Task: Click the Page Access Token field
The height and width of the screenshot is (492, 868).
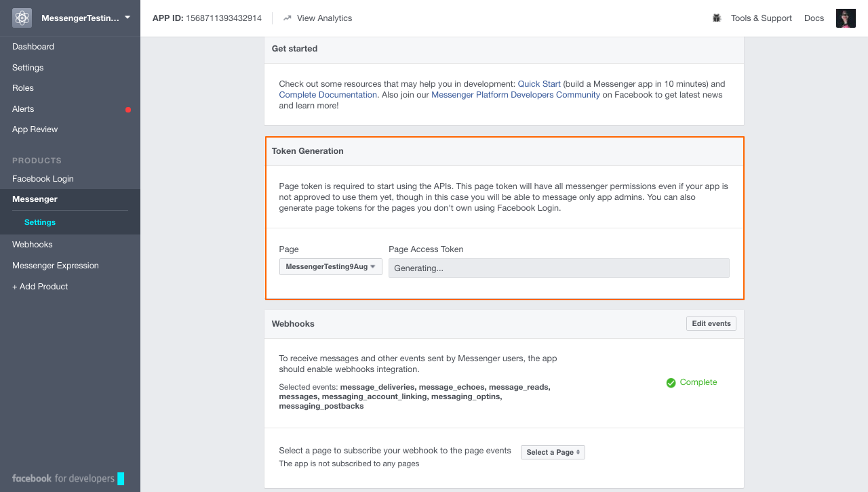Action: (559, 268)
